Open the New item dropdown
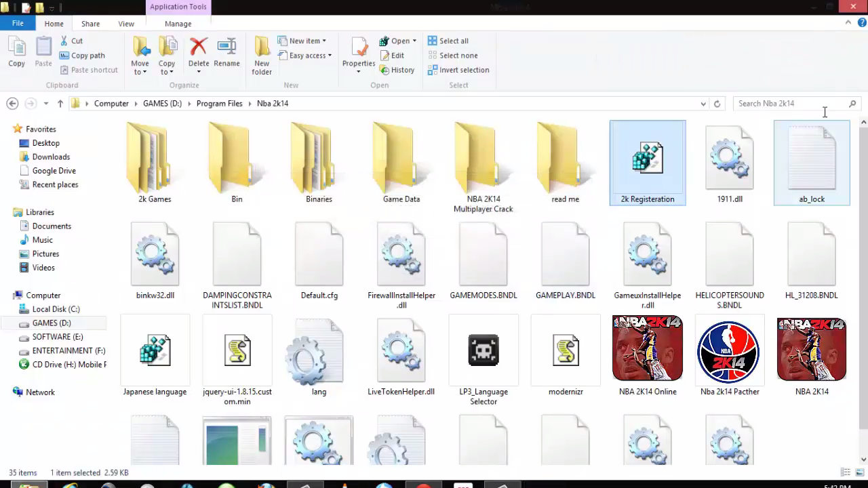The width and height of the screenshot is (868, 488). [x=302, y=41]
